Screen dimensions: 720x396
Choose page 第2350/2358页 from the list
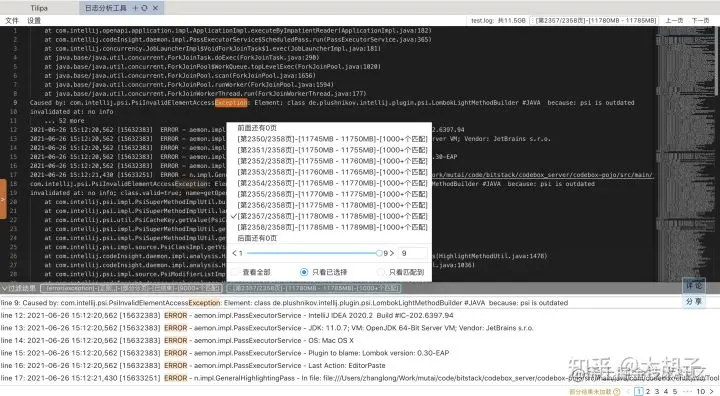[332, 139]
